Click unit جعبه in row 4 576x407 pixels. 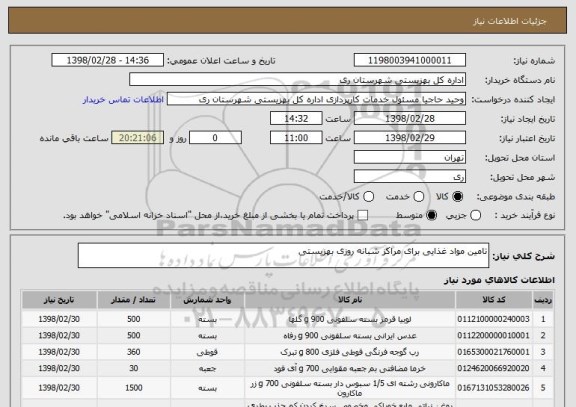(207, 368)
